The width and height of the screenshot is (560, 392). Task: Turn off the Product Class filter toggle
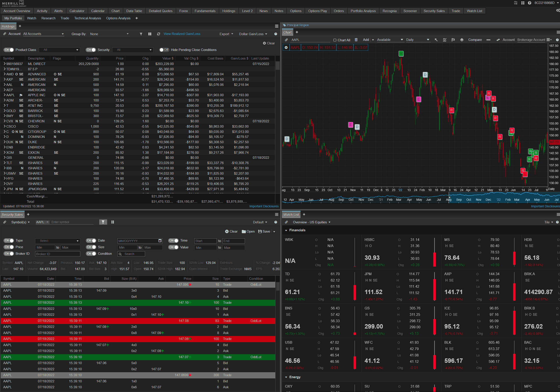coord(9,50)
